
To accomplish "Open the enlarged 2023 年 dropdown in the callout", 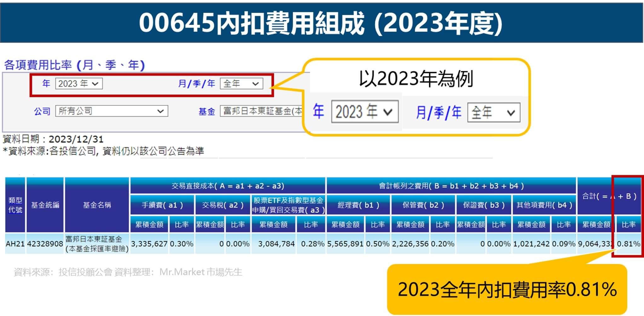I will tap(365, 112).
